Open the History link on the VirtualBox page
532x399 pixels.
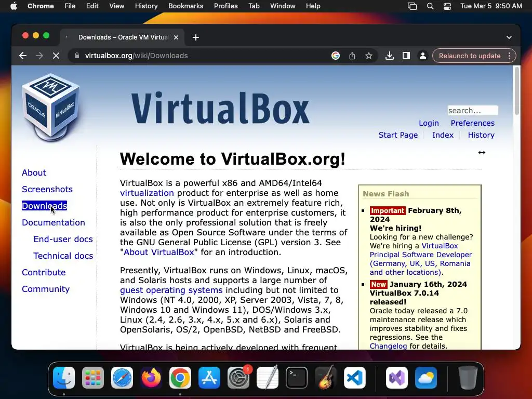click(481, 135)
